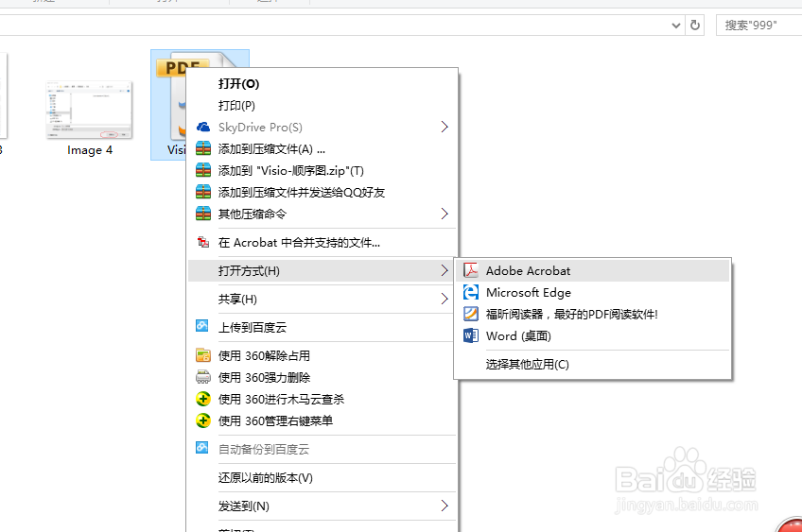The width and height of the screenshot is (802, 532).
Task: Click the archive icon beside 添加到压缩文件并发送给QQ好友
Action: (203, 192)
